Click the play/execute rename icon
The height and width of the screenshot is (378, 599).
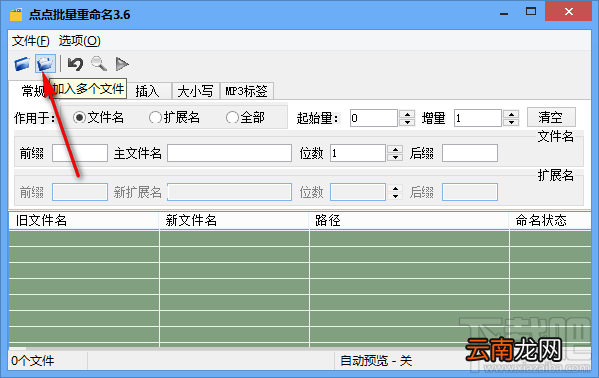coord(122,64)
